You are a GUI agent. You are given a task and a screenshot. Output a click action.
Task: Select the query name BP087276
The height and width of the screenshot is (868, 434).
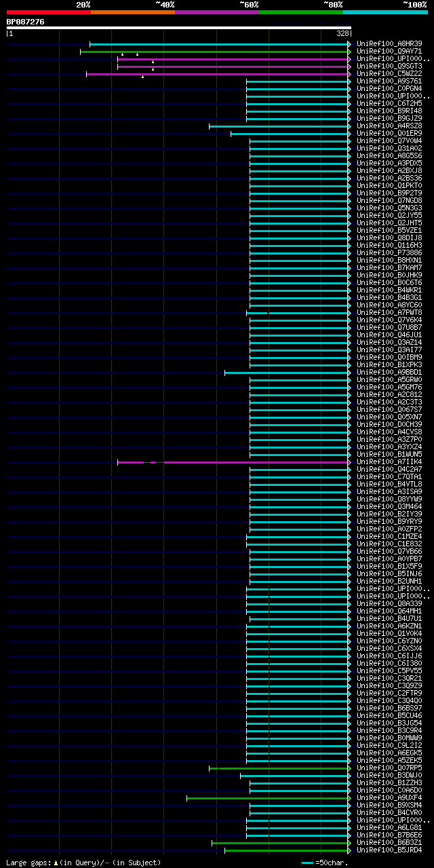[x=26, y=22]
